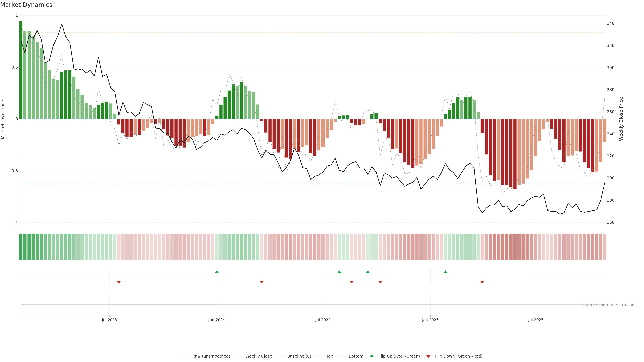
Task: Click the Flip Down (Green→Red) legend label
Action: (x=459, y=356)
